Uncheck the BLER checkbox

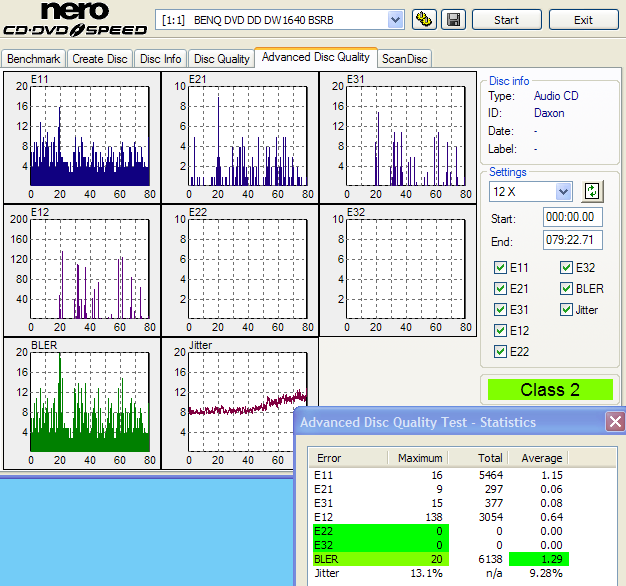566,289
